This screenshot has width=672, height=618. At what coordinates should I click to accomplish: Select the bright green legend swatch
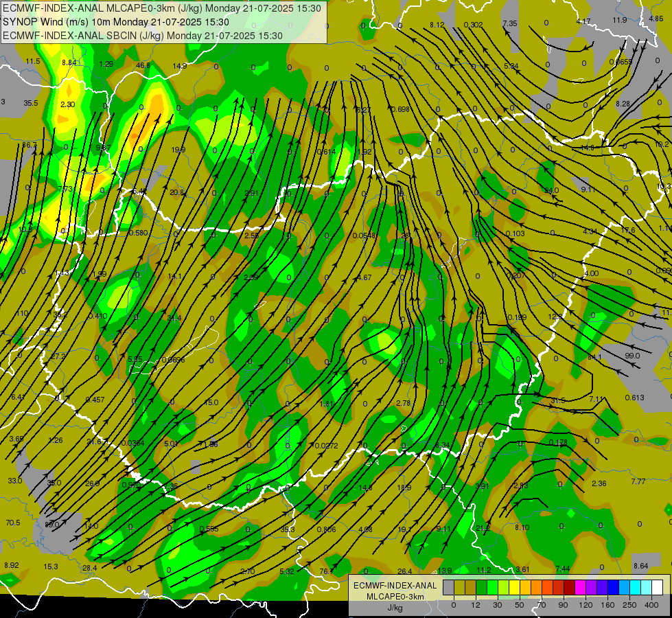492,588
